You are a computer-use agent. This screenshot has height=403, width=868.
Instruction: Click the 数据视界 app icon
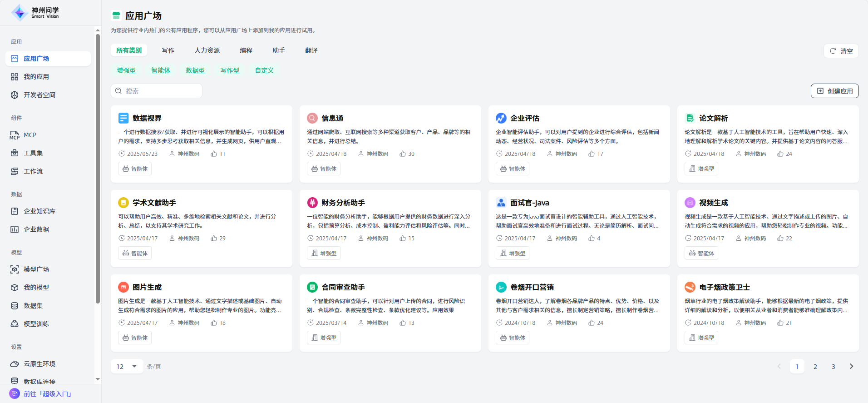tap(123, 118)
